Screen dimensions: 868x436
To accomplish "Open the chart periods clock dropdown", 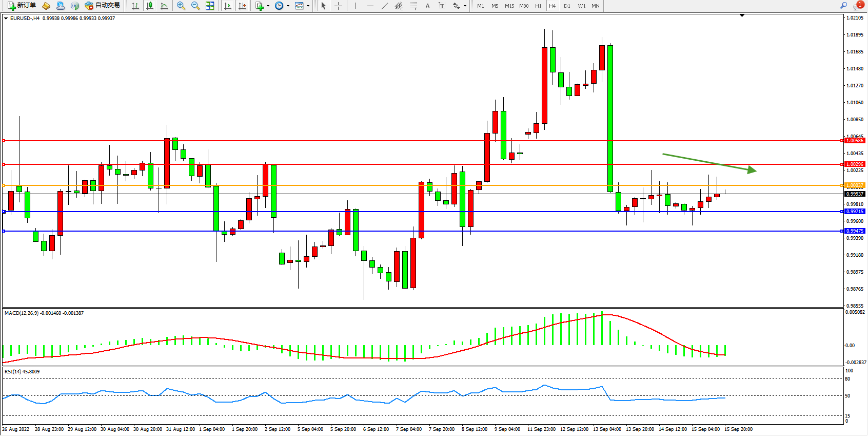I will pyautogui.click(x=288, y=6).
